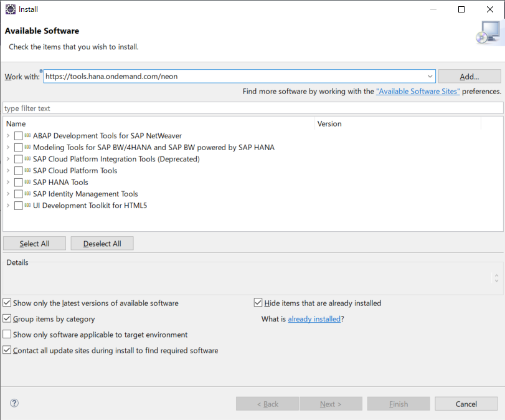Image resolution: width=505 pixels, height=420 pixels.
Task: Click the SAP Cloud Platform Tools category icon
Action: [x=27, y=170]
